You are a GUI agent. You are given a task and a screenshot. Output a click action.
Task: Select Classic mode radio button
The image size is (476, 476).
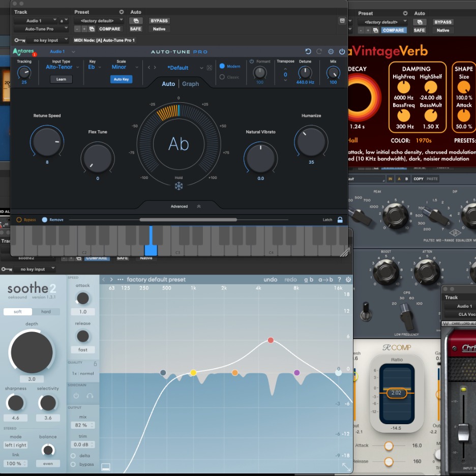tap(222, 77)
